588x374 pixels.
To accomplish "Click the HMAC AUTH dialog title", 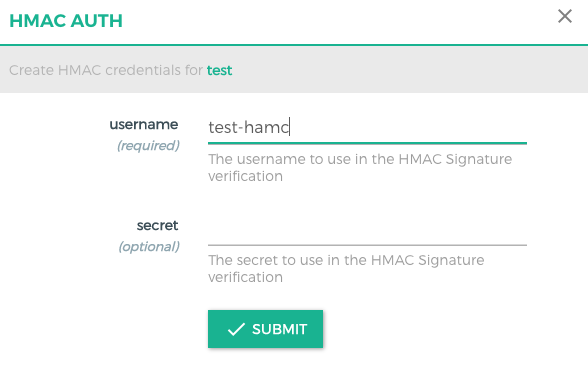I will coord(66,21).
